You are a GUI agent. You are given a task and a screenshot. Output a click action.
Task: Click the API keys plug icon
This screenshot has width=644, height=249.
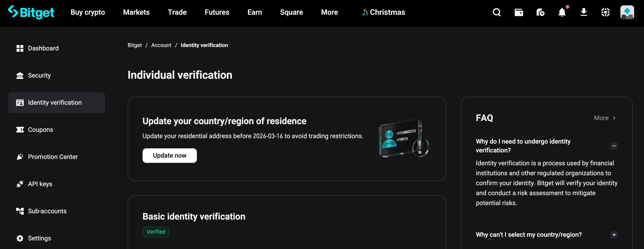20,184
